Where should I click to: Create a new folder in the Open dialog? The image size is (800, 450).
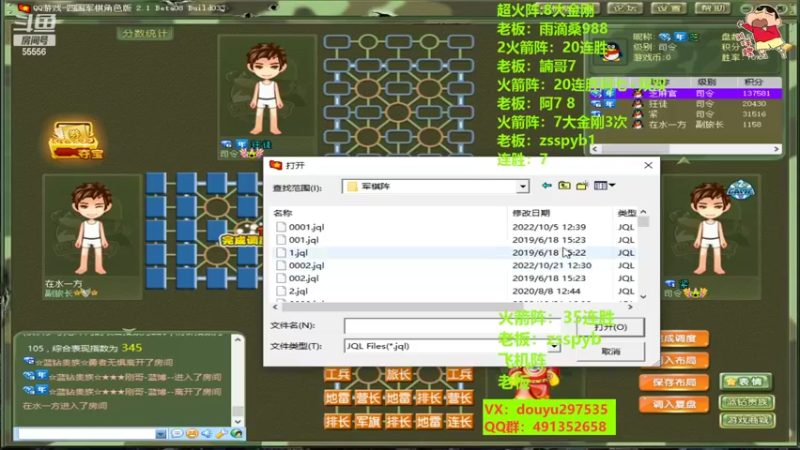tap(582, 186)
